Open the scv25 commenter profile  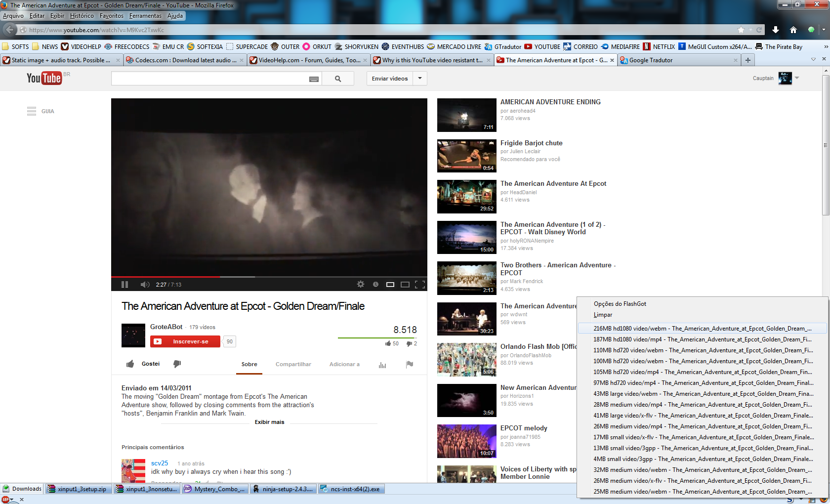[x=160, y=463]
